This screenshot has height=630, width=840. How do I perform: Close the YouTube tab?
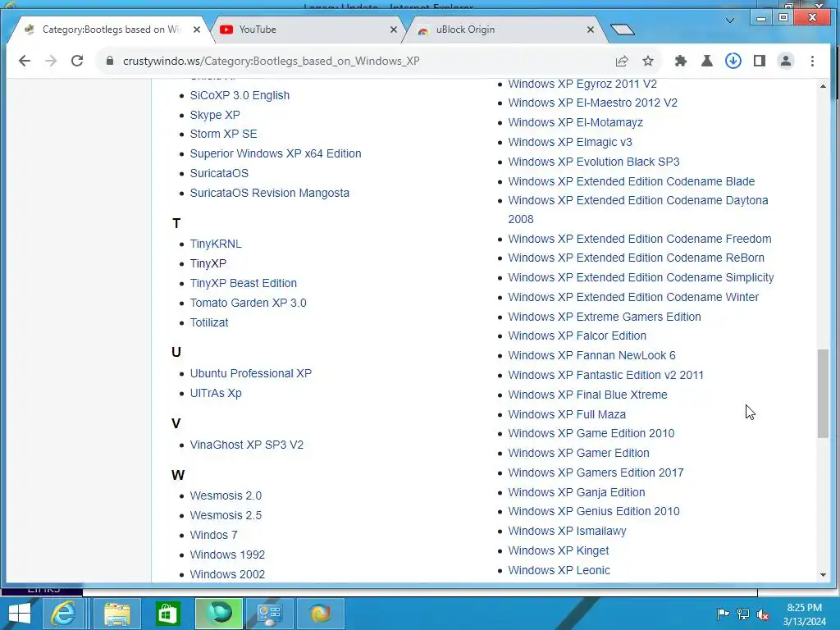pos(394,30)
